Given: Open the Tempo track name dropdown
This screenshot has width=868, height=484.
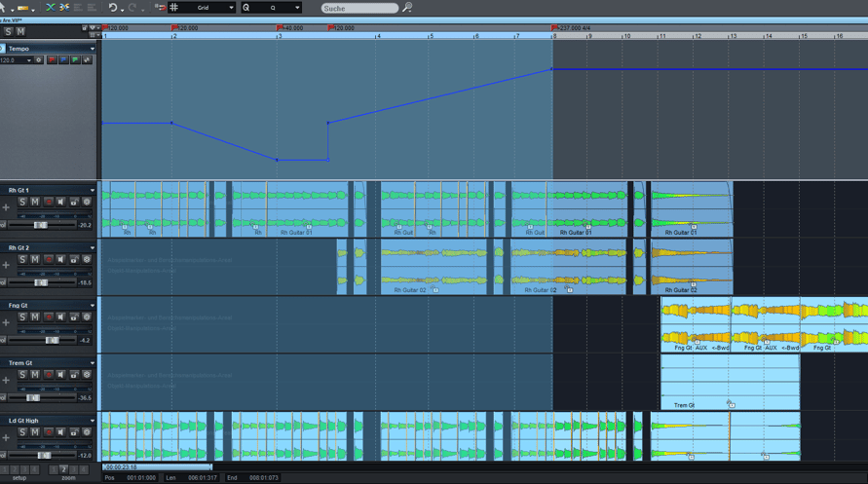Looking at the screenshot, I should (92, 49).
